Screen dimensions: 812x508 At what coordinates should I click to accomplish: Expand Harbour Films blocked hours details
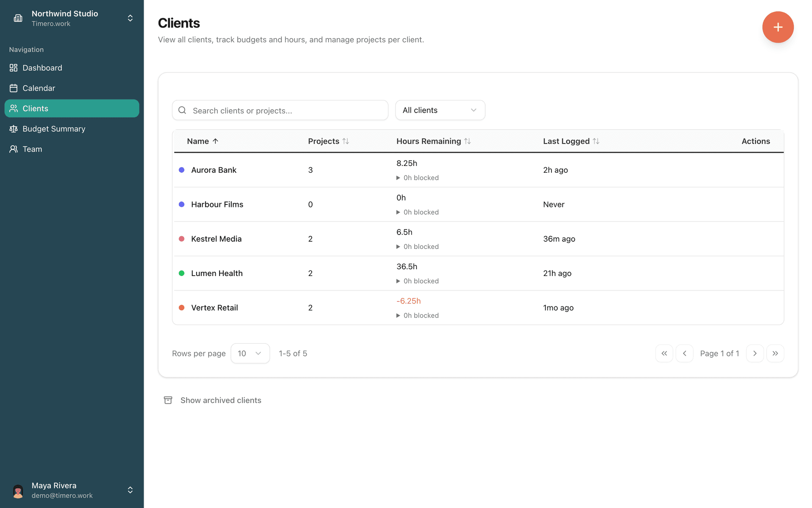click(x=398, y=212)
